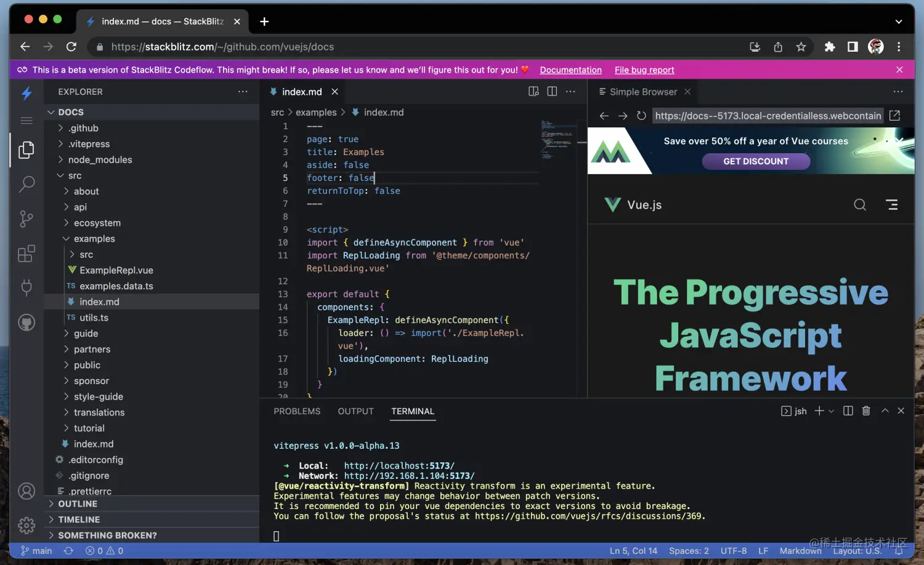Click the Vue.js search magnifier icon
Image resolution: width=924 pixels, height=565 pixels.
coord(860,205)
